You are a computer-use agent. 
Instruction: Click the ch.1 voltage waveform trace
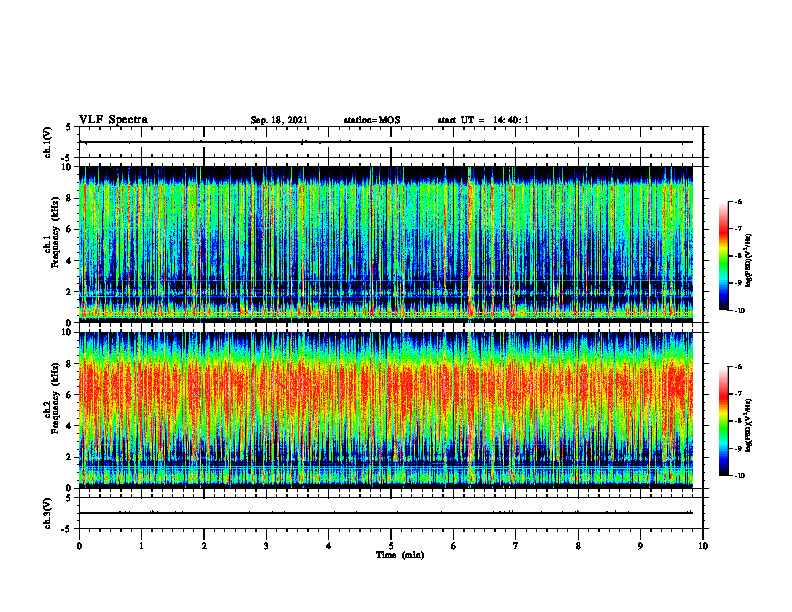(386, 142)
